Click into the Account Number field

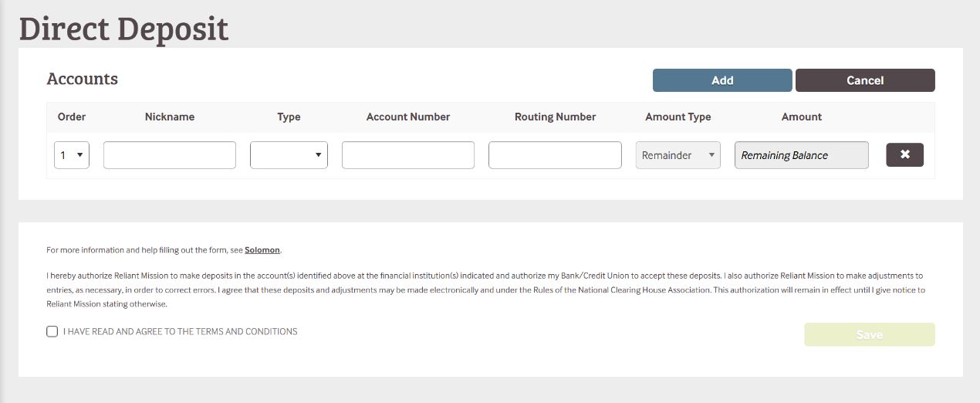[x=407, y=154]
